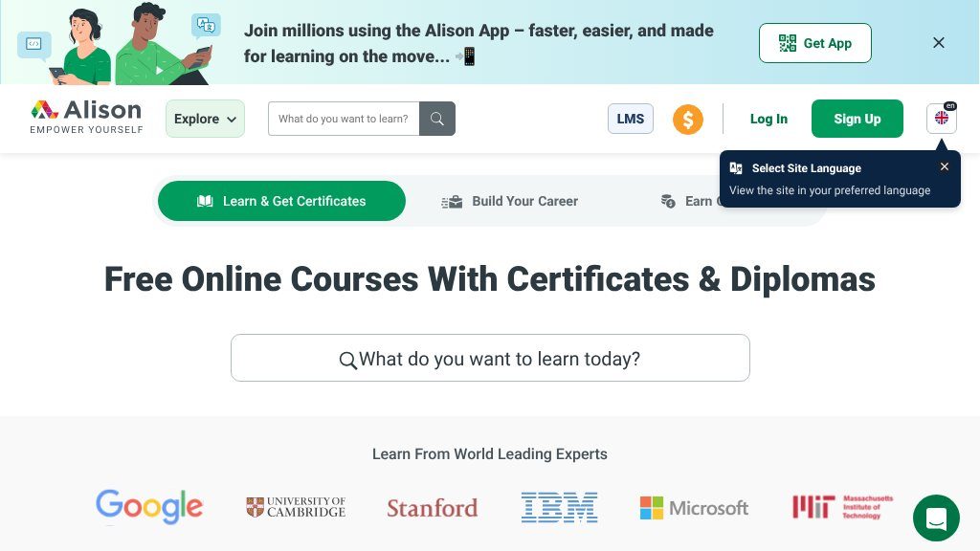
Task: Click the Get App button
Action: [815, 43]
